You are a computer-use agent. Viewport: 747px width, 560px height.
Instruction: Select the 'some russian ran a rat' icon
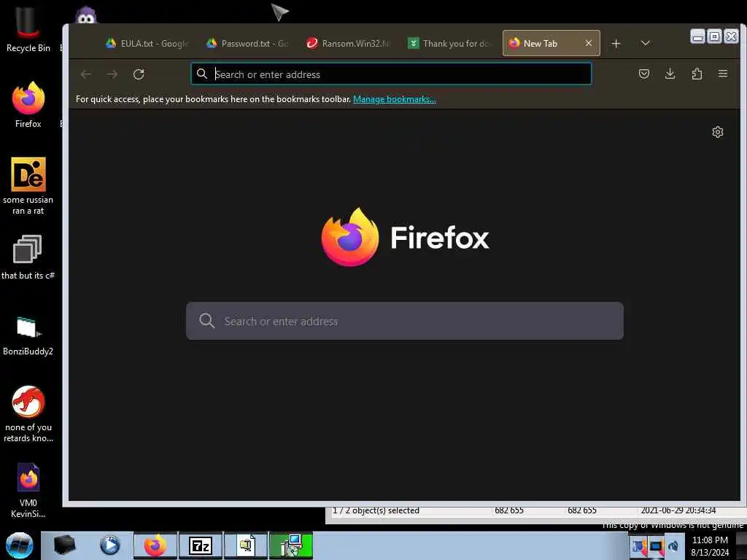[x=28, y=186]
